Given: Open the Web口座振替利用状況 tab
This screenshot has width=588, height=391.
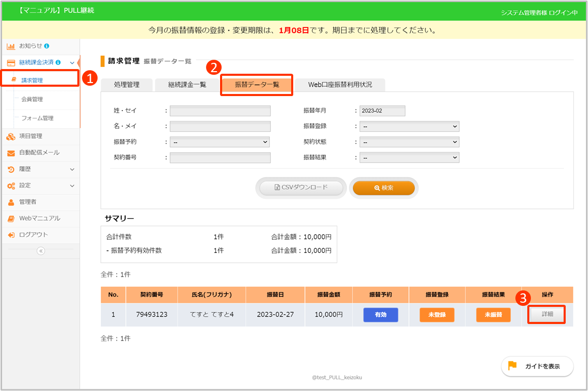Looking at the screenshot, I should click(x=340, y=85).
